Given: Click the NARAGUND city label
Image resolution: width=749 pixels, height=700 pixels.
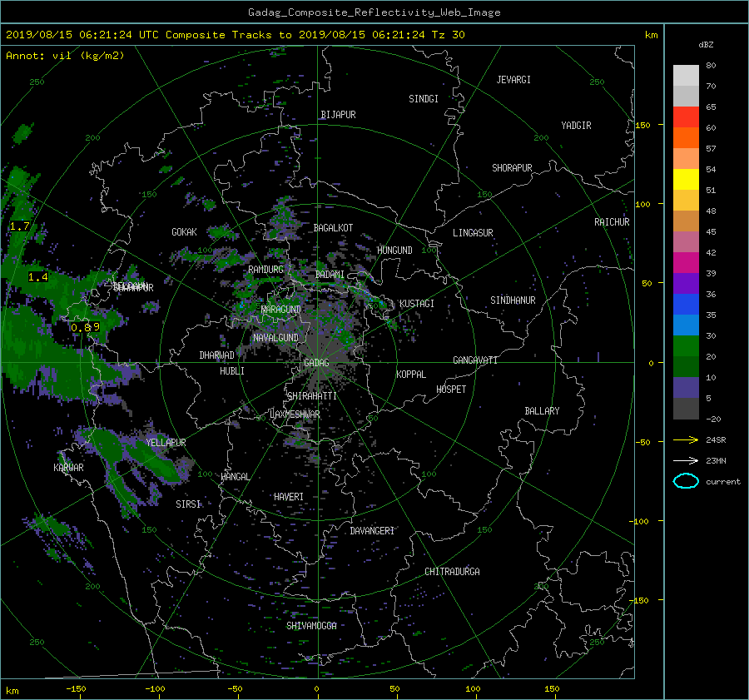Looking at the screenshot, I should pos(281,310).
